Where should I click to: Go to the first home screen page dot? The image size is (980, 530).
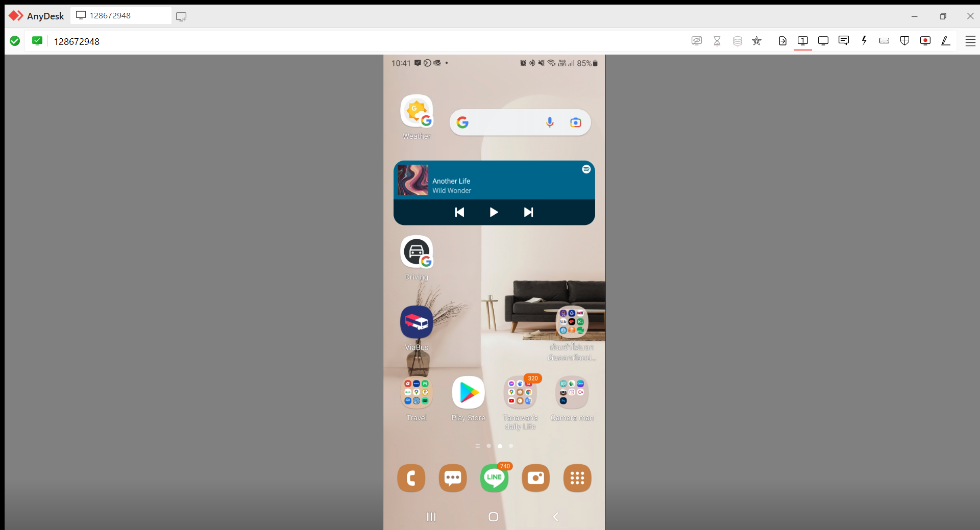tap(489, 446)
